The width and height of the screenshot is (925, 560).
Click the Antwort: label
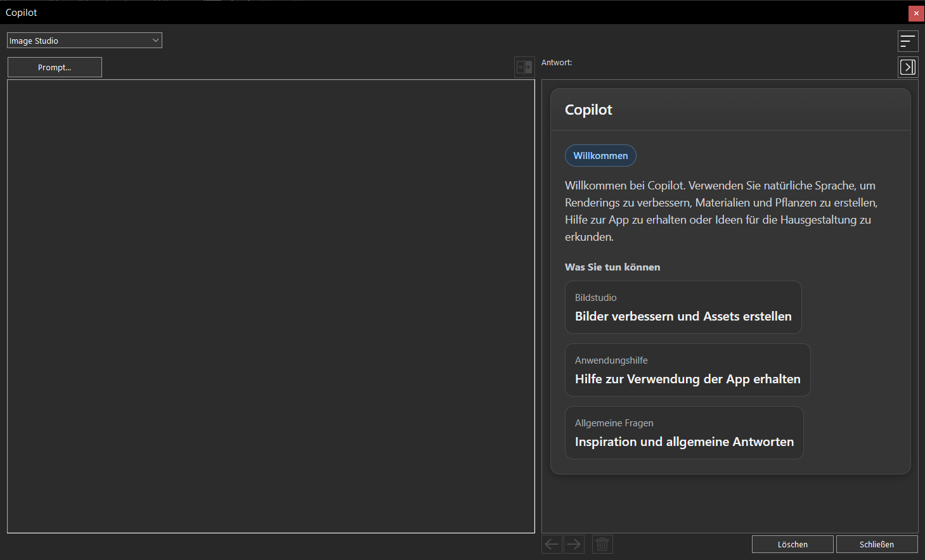[x=557, y=63]
